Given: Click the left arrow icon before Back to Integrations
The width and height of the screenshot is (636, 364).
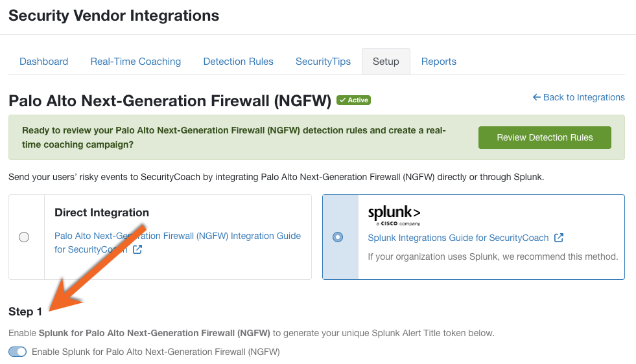Looking at the screenshot, I should point(536,97).
